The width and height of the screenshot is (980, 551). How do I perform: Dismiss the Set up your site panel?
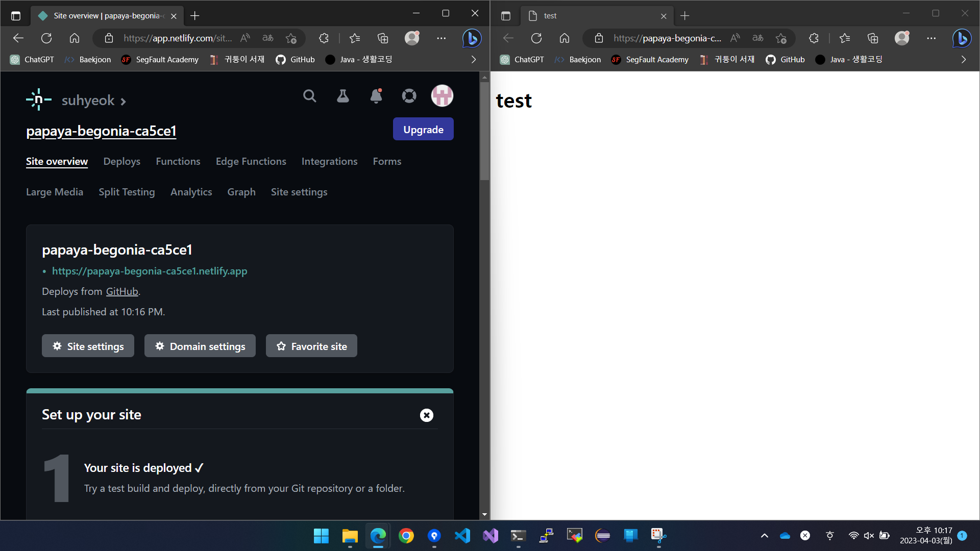(x=426, y=415)
